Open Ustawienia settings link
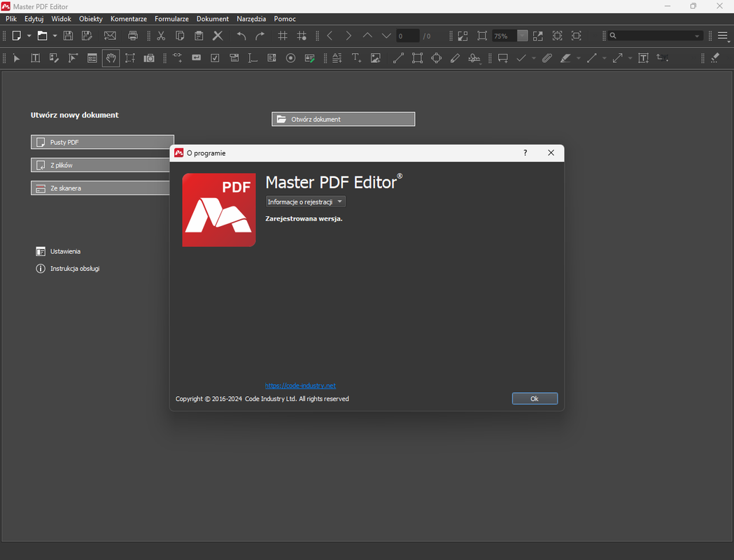The height and width of the screenshot is (560, 734). (x=58, y=251)
